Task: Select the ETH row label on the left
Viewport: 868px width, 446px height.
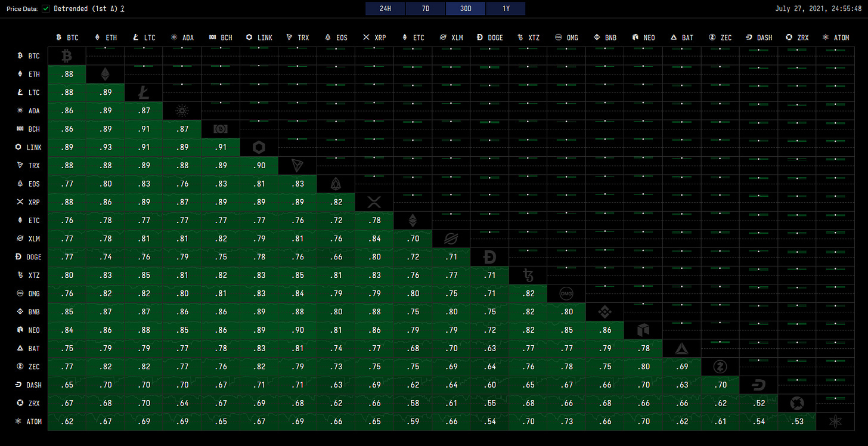Action: click(x=29, y=74)
